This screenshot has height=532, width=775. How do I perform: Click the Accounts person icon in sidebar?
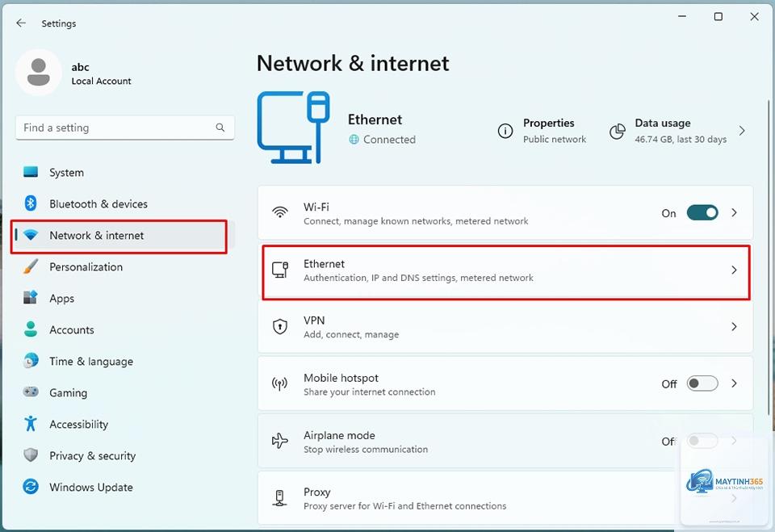pyautogui.click(x=31, y=329)
